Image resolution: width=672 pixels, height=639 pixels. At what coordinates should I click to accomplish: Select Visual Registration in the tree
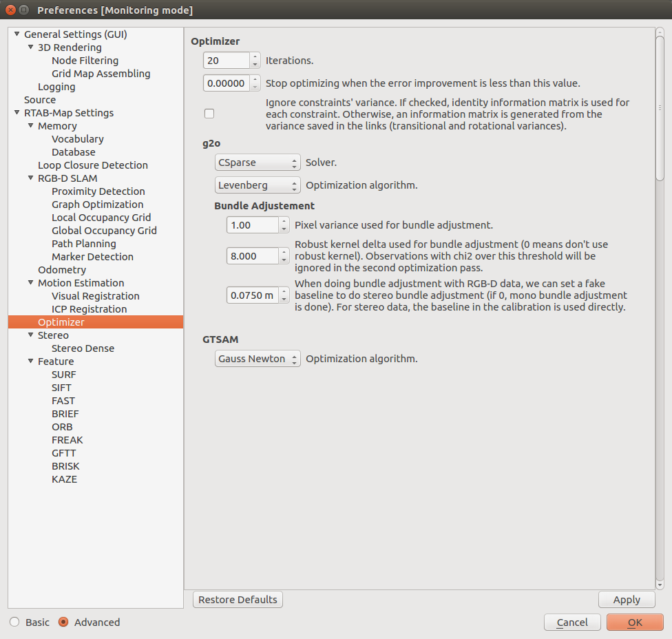96,296
